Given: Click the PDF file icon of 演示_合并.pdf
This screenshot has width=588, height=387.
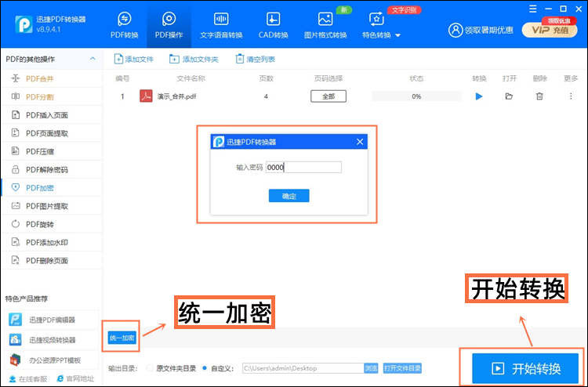Looking at the screenshot, I should [146, 96].
